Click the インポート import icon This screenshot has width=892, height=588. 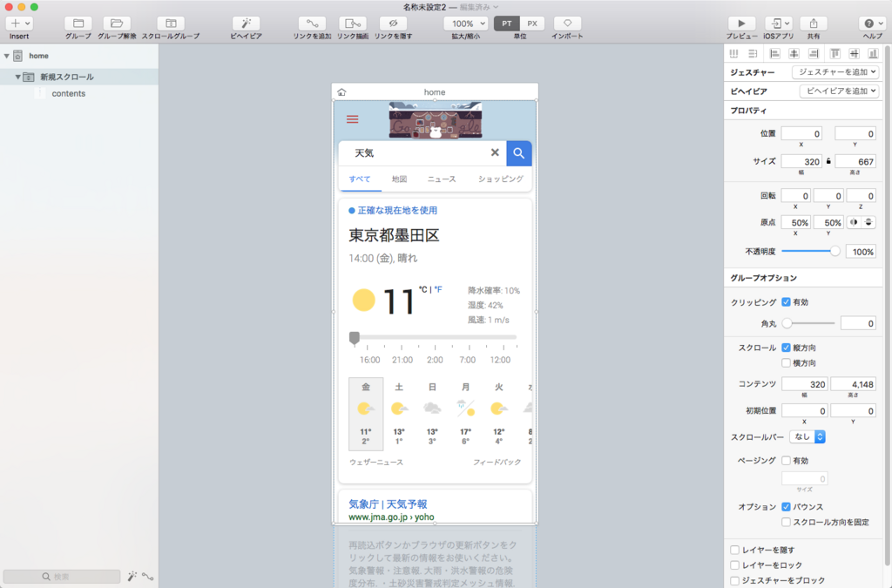pyautogui.click(x=567, y=24)
